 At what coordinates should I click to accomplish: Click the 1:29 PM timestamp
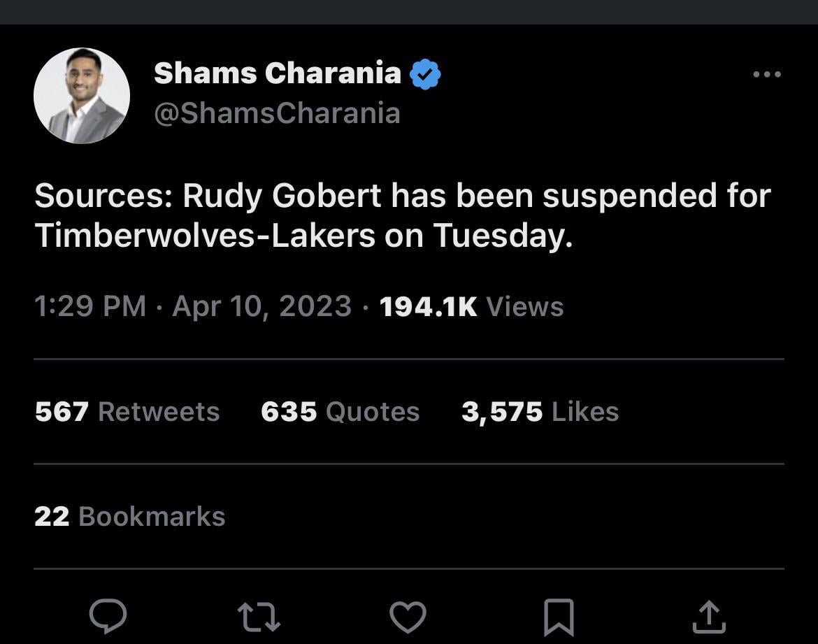[90, 306]
